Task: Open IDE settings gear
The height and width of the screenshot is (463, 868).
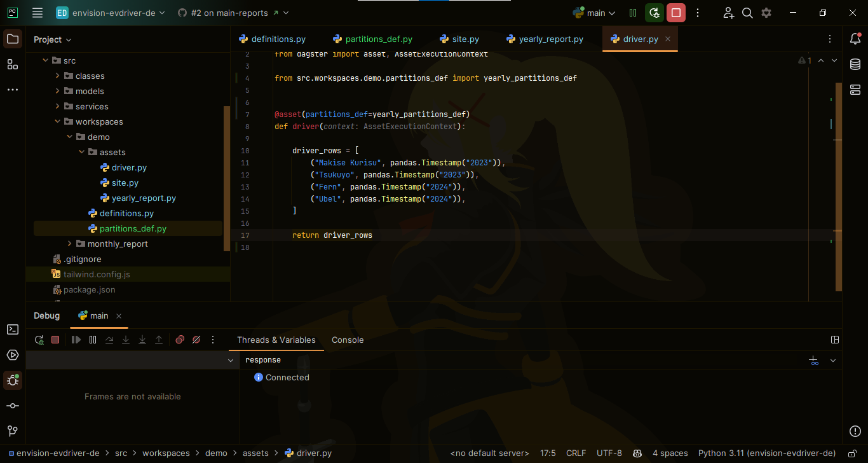Action: click(x=766, y=13)
